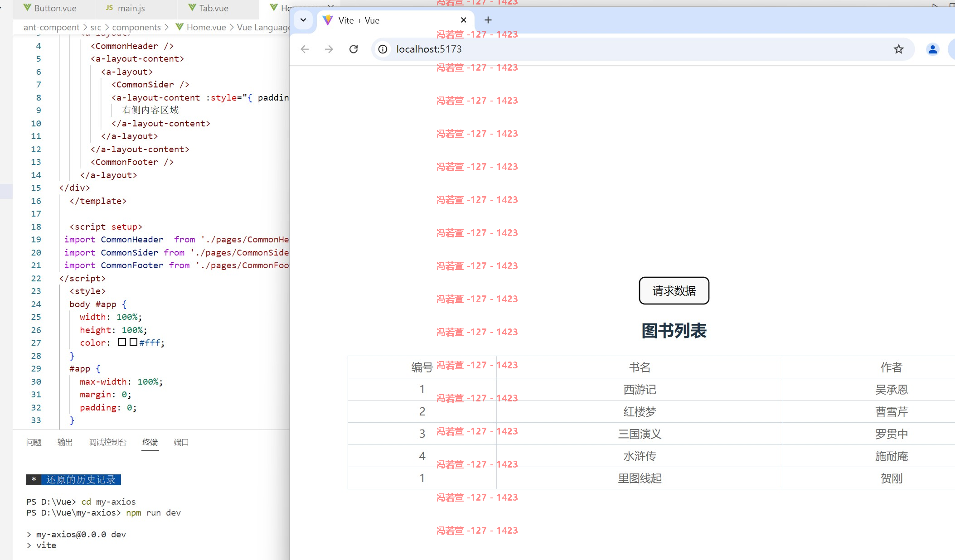Screen dimensions: 955x560
Task: Click the 还原的历史记录 terminal label
Action: point(81,479)
